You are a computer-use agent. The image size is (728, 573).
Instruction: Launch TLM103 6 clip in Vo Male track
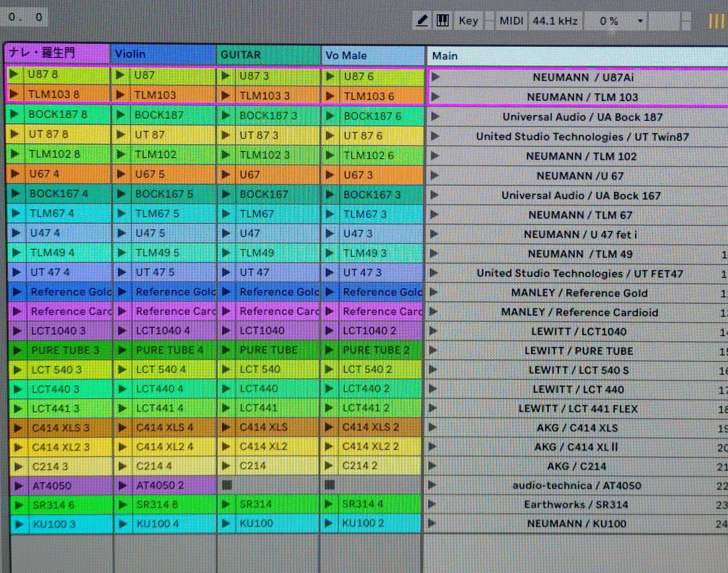(x=330, y=96)
